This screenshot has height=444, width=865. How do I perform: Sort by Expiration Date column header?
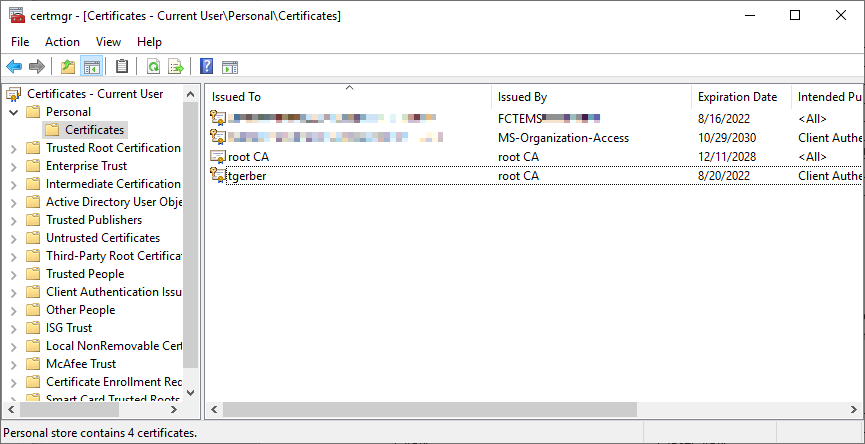click(737, 97)
